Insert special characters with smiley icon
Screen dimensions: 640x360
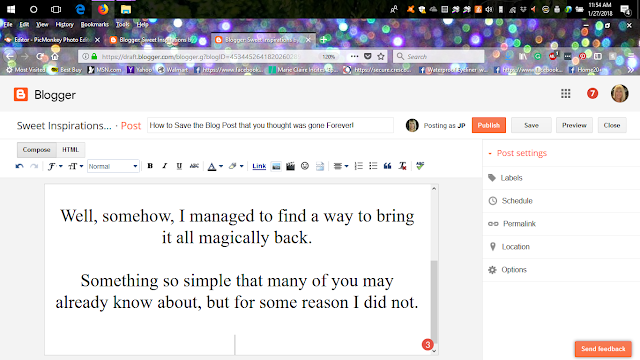[304, 166]
